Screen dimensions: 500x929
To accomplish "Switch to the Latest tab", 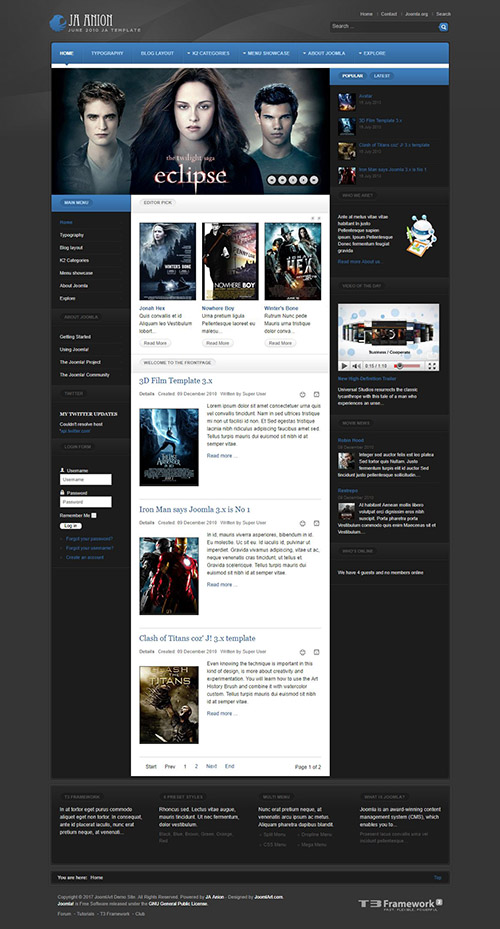I will coord(382,76).
